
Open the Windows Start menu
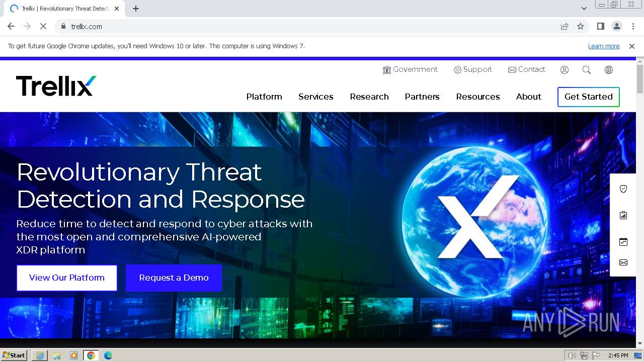(14, 355)
